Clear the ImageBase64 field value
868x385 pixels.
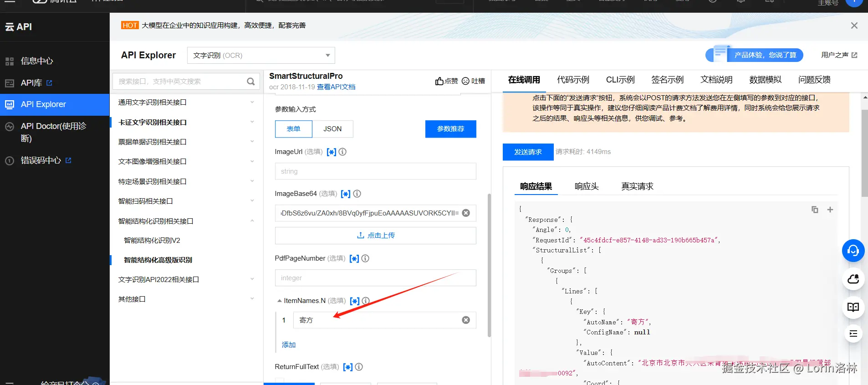pos(466,213)
